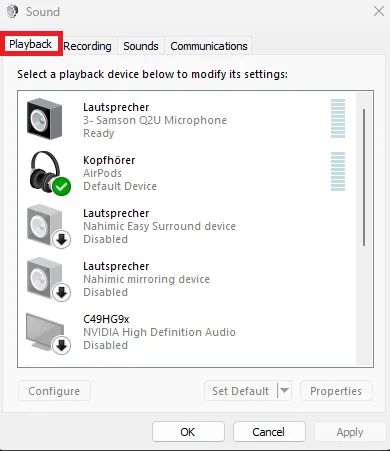Click the Sound window speaker icon in the title bar

pos(12,11)
